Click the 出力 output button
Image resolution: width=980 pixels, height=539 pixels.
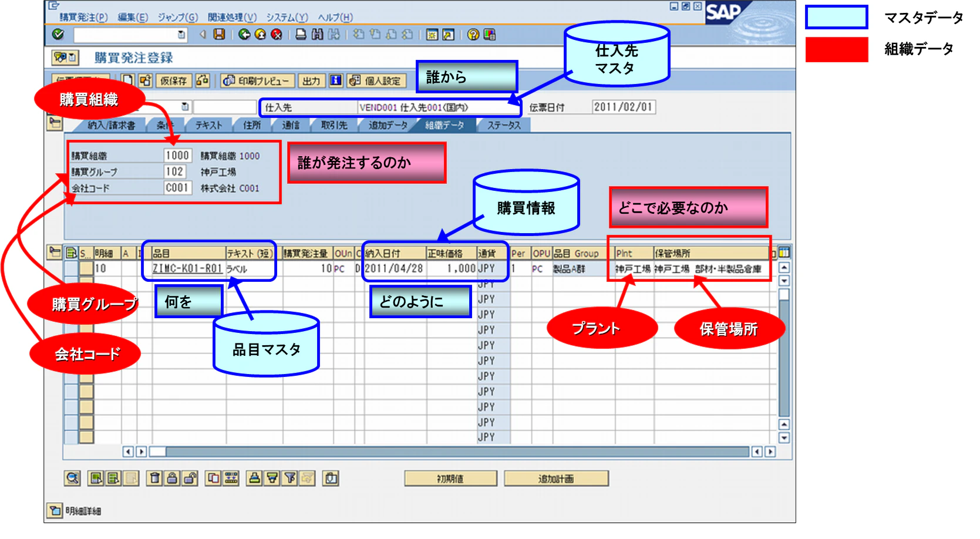pos(311,80)
